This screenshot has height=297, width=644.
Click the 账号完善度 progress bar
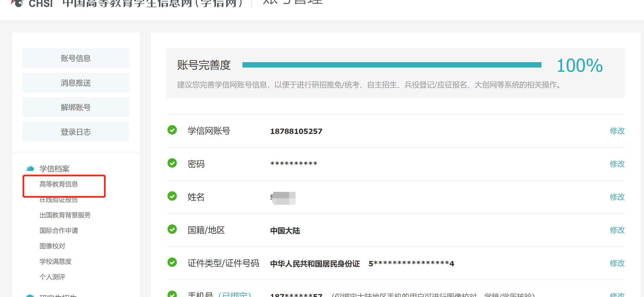point(392,65)
